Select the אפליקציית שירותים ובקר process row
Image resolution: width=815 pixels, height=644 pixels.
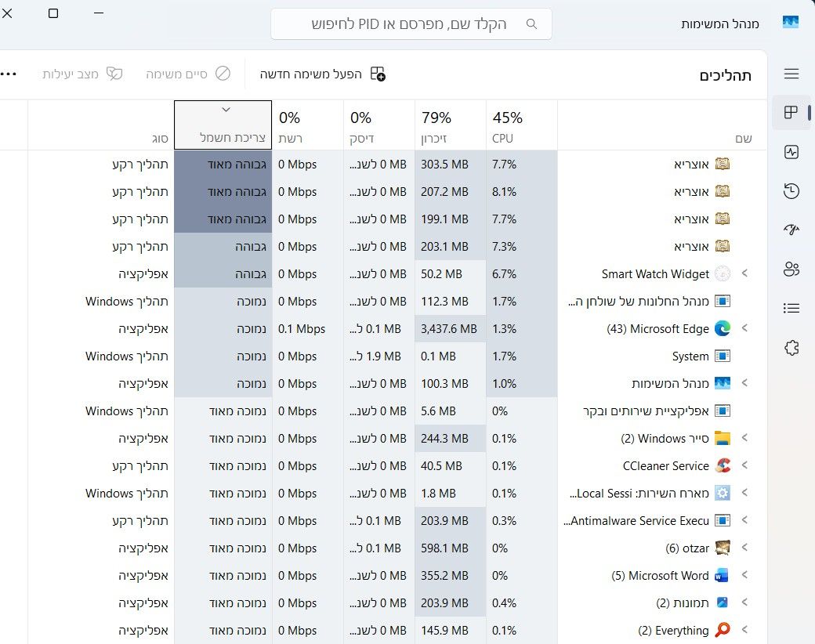coord(383,411)
